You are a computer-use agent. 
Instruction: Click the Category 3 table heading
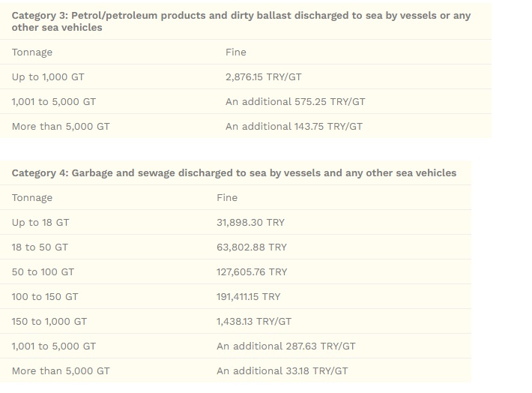click(x=241, y=21)
